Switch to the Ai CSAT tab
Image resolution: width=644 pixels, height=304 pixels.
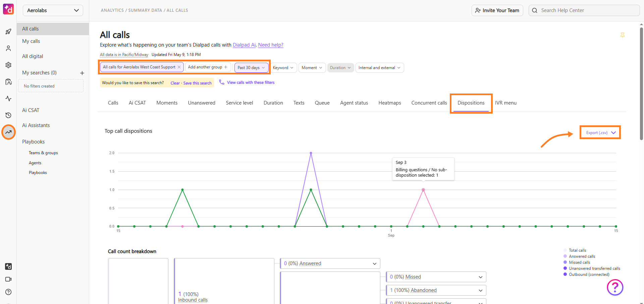pyautogui.click(x=137, y=103)
